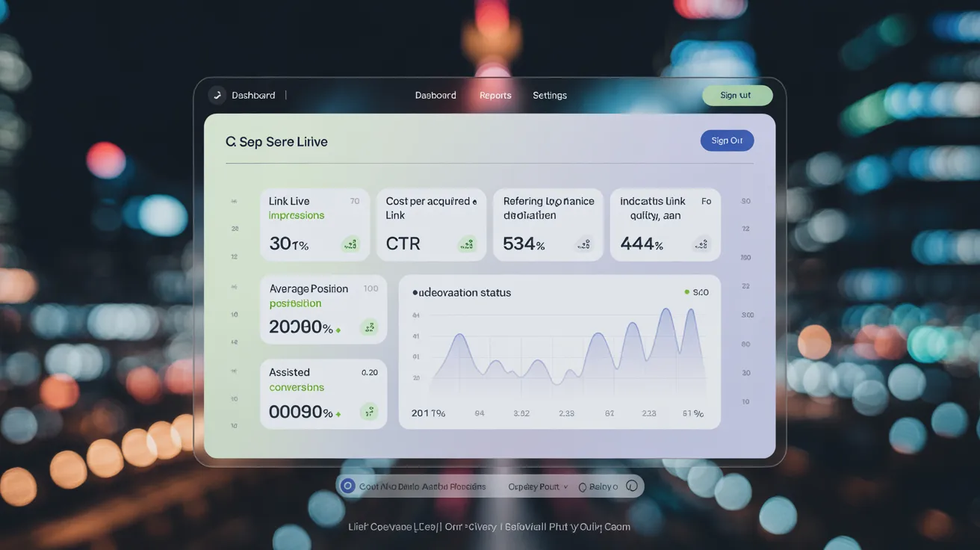Toggle the green legend dot in chart header
Image resolution: width=980 pixels, height=550 pixels.
coord(687,292)
